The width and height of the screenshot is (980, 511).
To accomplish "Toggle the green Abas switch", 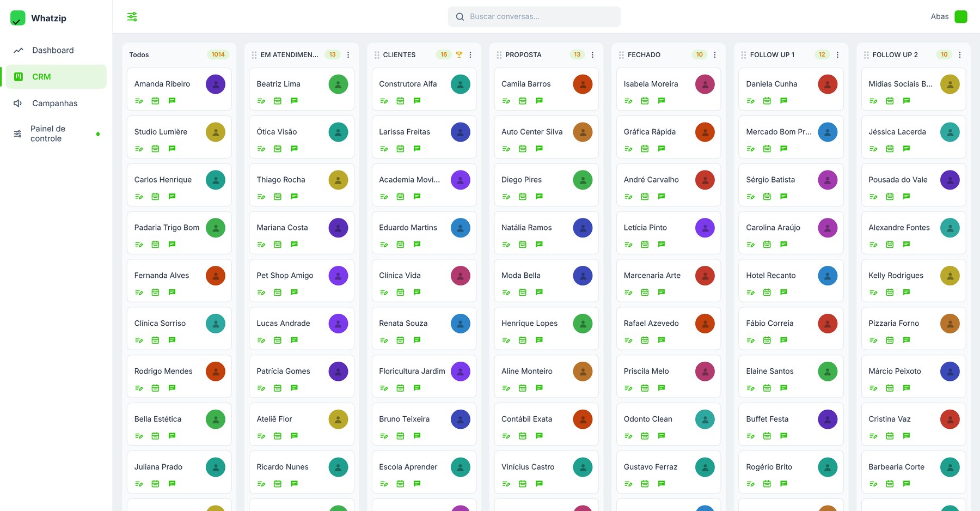I will [x=961, y=17].
